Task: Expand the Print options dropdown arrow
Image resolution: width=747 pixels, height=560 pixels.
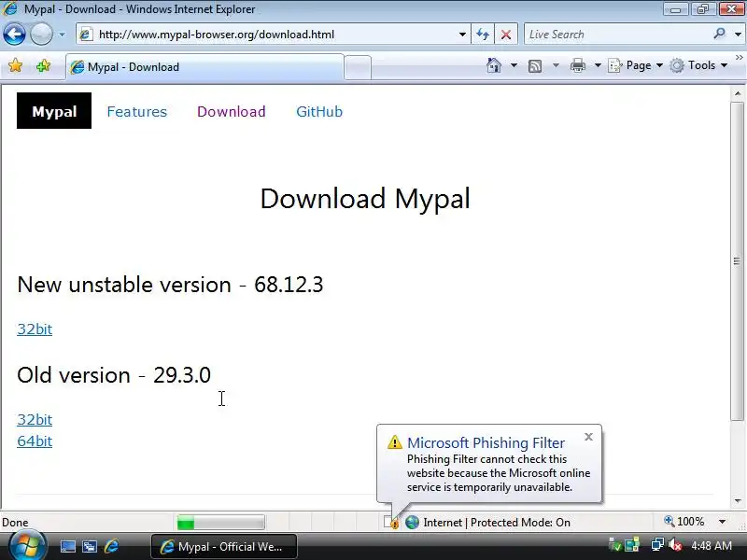Action: tap(598, 65)
